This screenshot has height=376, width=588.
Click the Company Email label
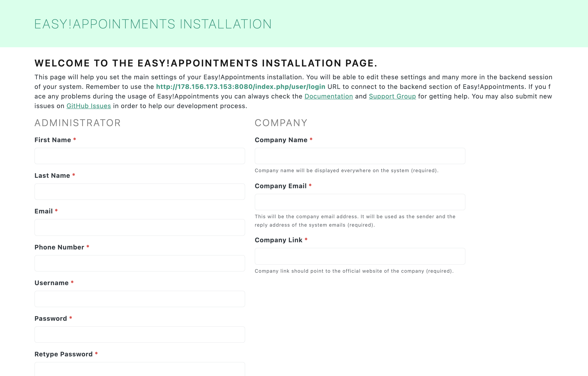[281, 186]
